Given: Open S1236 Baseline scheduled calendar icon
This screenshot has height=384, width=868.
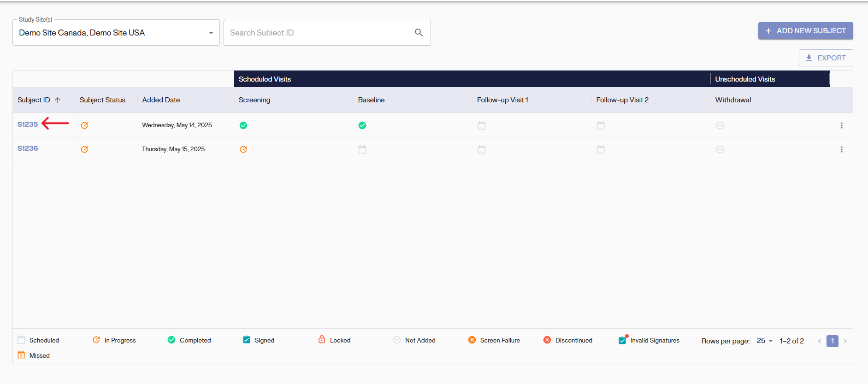Looking at the screenshot, I should (362, 149).
